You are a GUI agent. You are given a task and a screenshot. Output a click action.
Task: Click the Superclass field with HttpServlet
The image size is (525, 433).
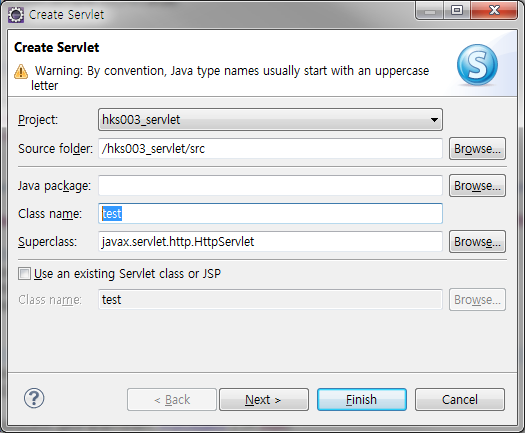(270, 241)
